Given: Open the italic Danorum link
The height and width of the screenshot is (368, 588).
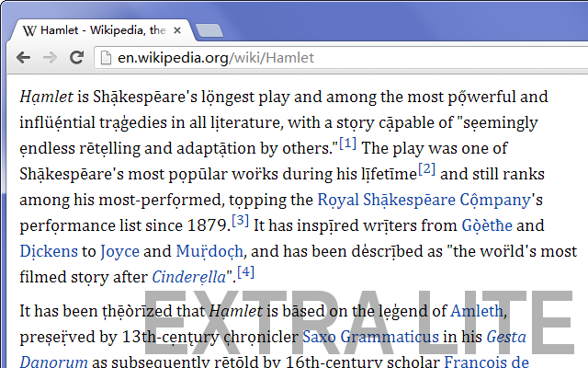Looking at the screenshot, I should (x=53, y=362).
